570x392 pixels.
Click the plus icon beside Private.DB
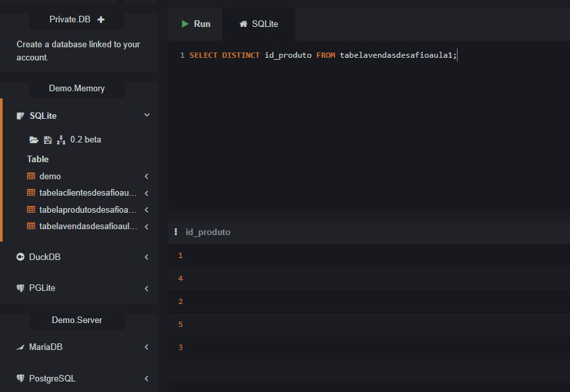(x=101, y=20)
